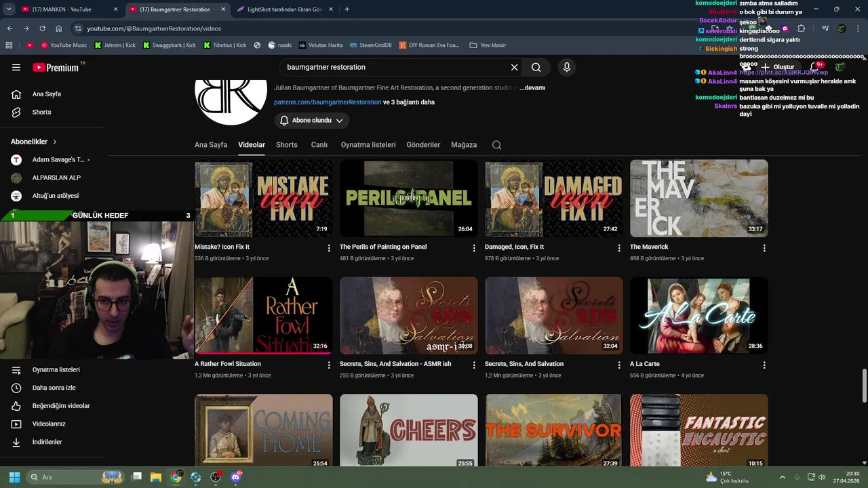This screenshot has width=868, height=488.
Task: Switch to the Canlı tab
Action: pyautogui.click(x=319, y=145)
